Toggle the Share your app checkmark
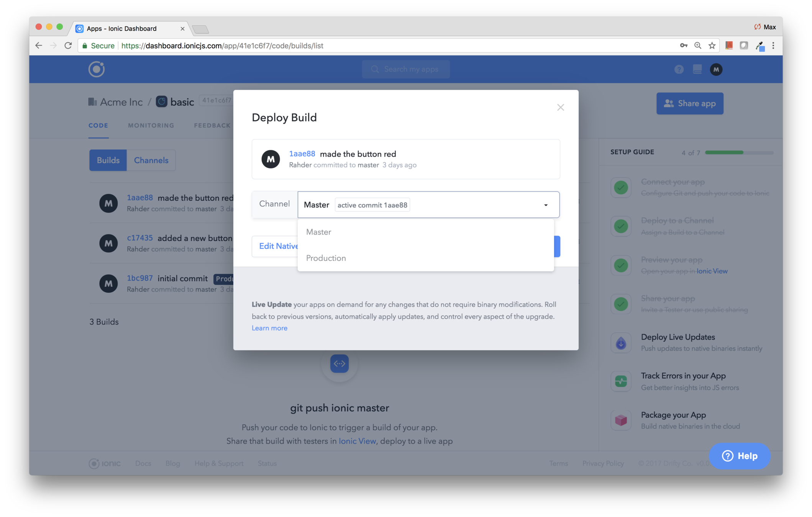The width and height of the screenshot is (812, 517). point(621,304)
